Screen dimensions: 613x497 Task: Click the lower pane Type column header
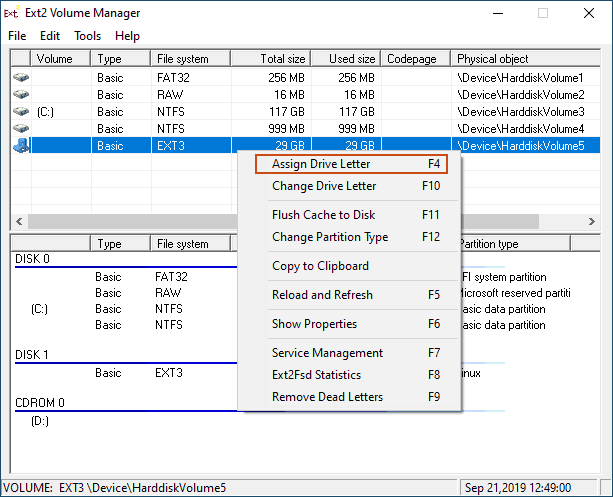(121, 244)
